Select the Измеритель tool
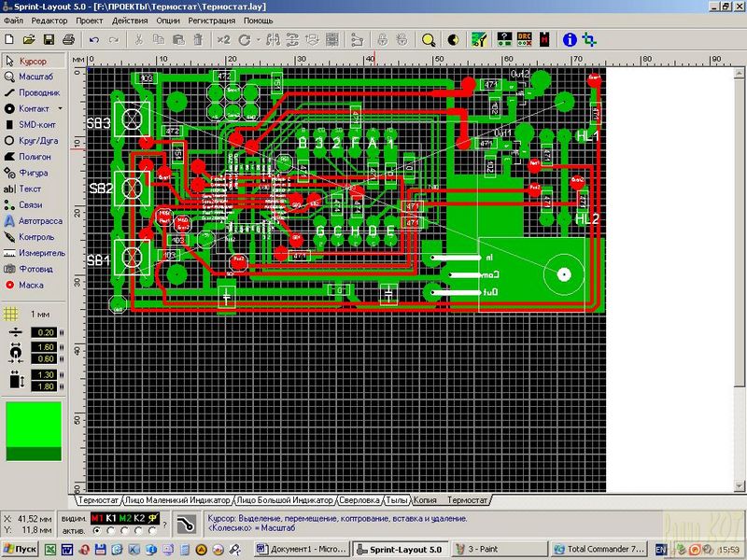 tap(34, 253)
